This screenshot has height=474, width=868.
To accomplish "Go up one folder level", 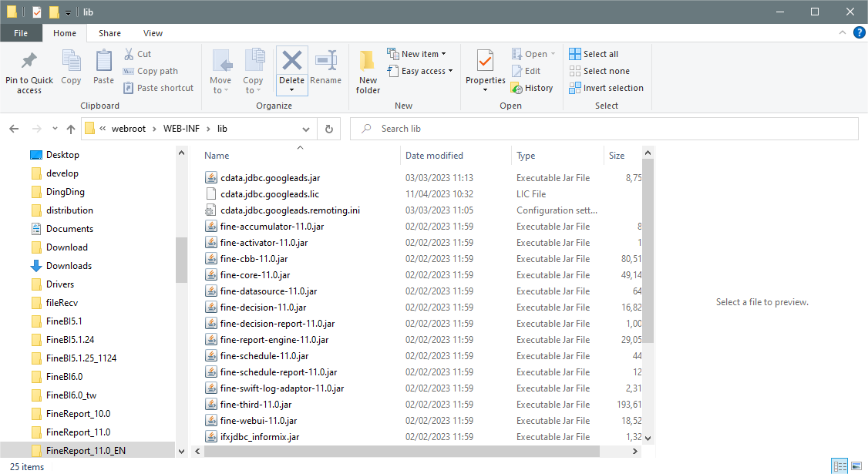I will [x=70, y=129].
